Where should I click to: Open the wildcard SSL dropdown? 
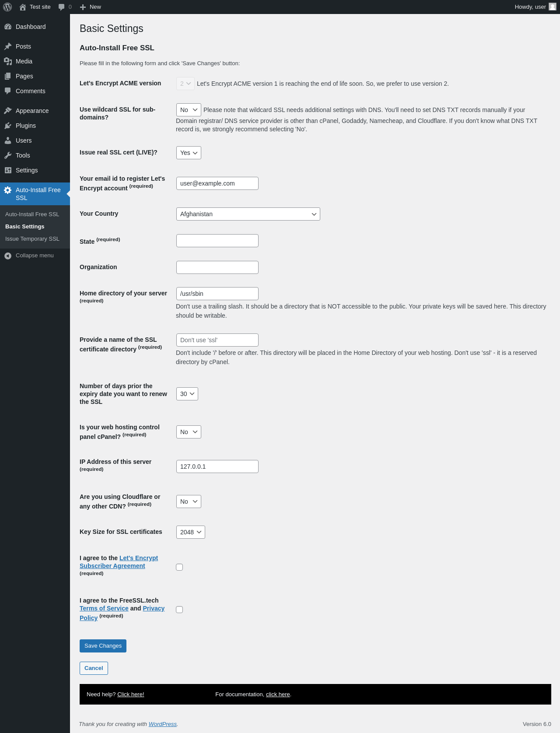point(189,110)
